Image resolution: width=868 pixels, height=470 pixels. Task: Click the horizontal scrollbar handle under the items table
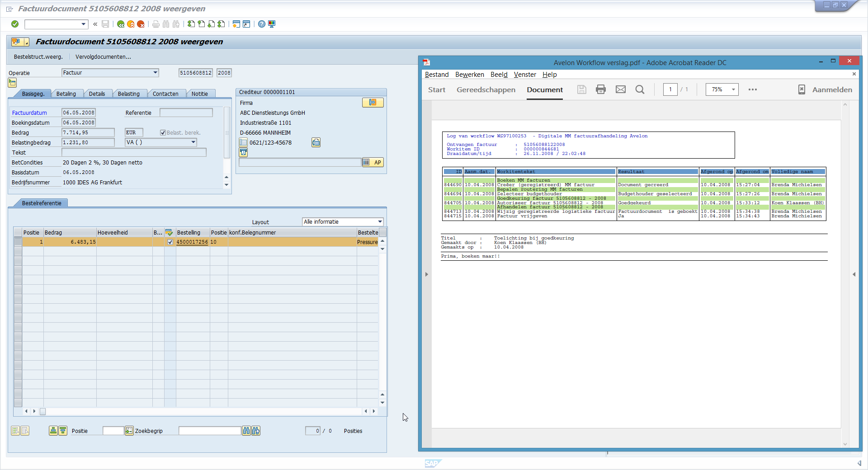pos(42,411)
